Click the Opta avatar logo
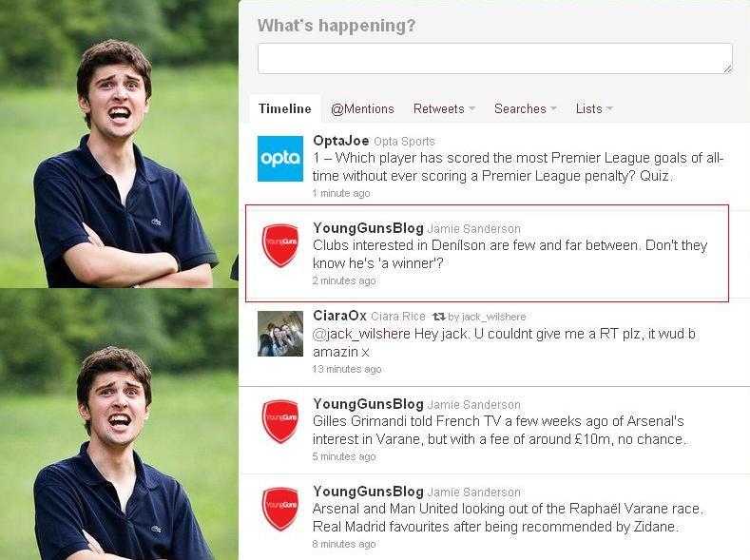The image size is (750, 560). click(280, 158)
